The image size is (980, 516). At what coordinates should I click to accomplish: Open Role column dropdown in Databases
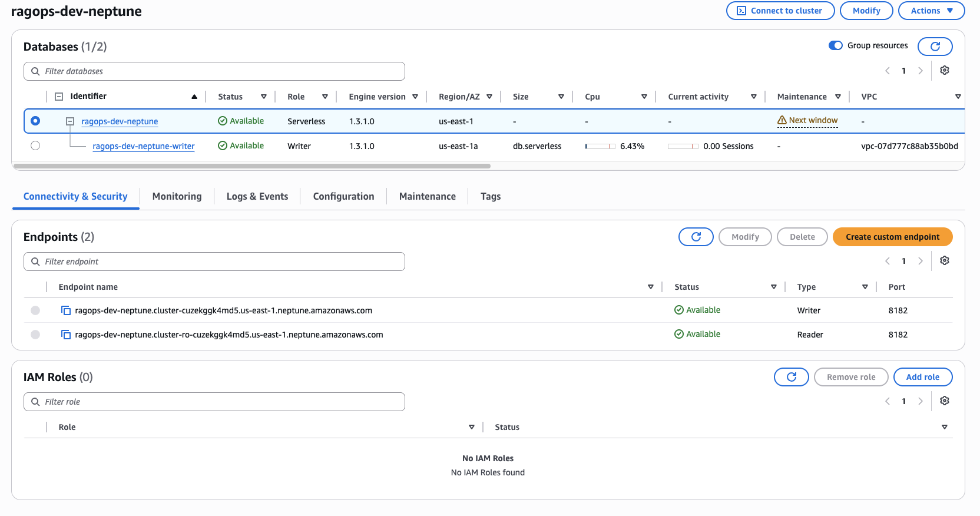pyautogui.click(x=325, y=97)
